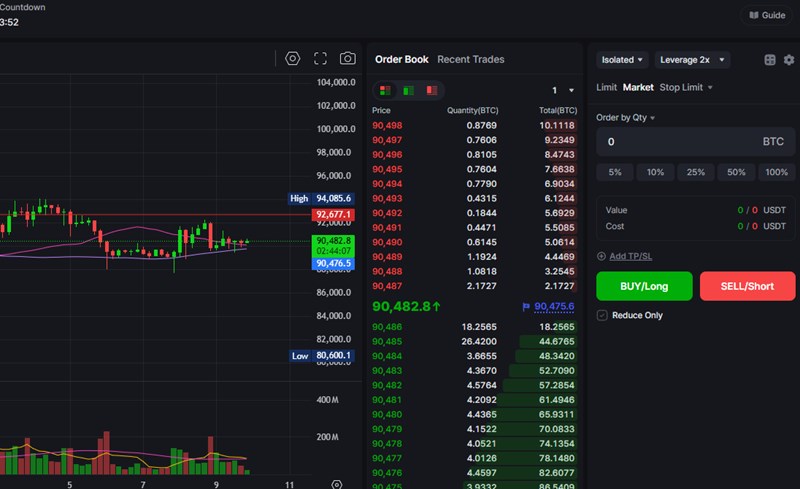Show only buy orders in order book
Image resolution: width=800 pixels, height=489 pixels.
point(408,90)
